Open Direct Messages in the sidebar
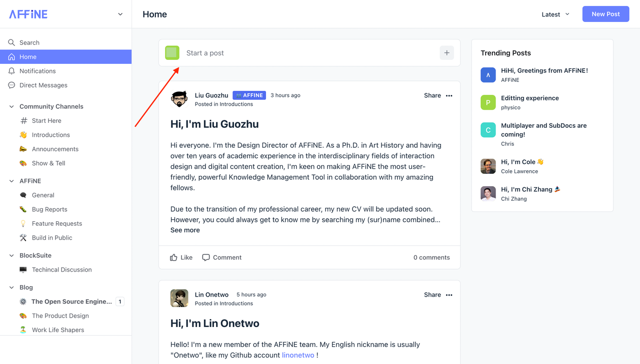The image size is (640, 364). pos(66,85)
